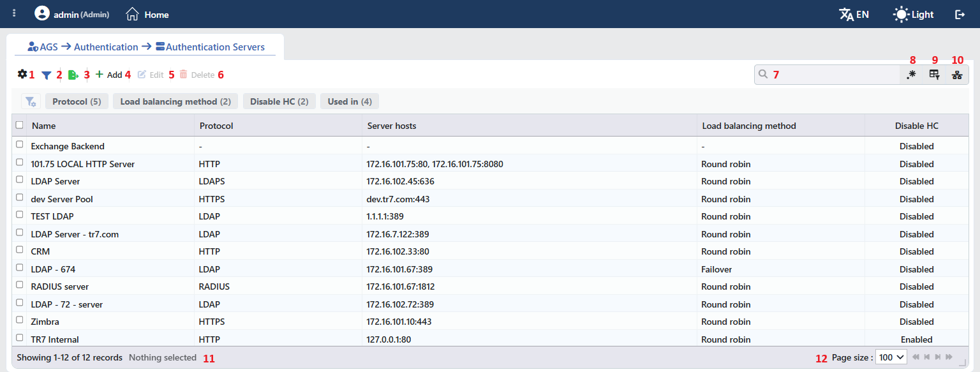
Task: Check the 101.75 LOCAL HTTP Server checkbox
Action: [19, 163]
